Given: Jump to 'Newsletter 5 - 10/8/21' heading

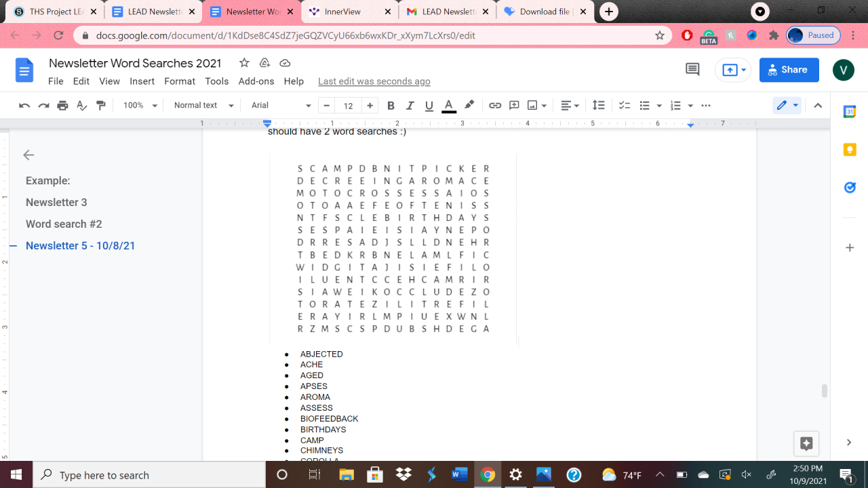Looking at the screenshot, I should coord(81,246).
